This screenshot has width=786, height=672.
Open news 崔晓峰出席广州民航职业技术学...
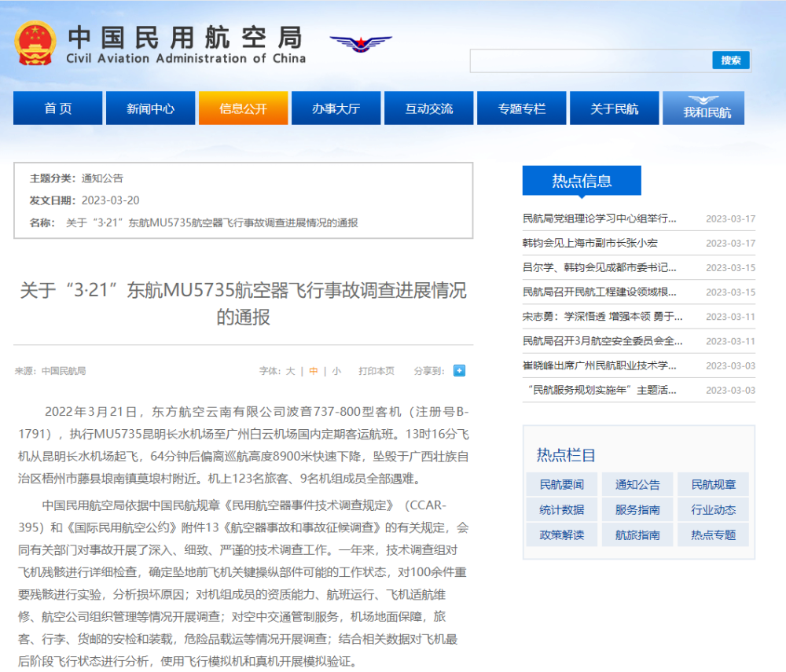pos(599,365)
